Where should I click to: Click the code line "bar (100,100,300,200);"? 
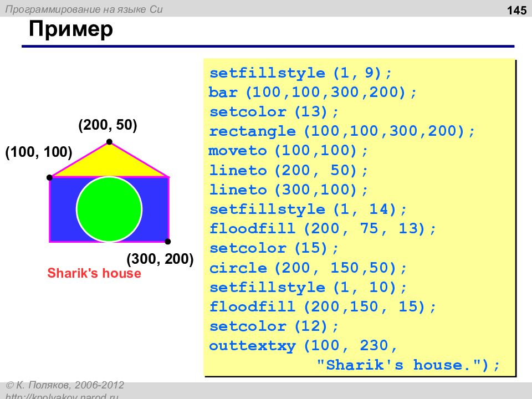(313, 93)
